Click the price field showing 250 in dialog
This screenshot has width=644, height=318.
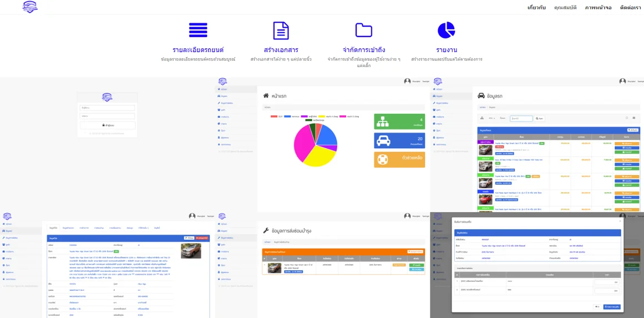click(607, 282)
